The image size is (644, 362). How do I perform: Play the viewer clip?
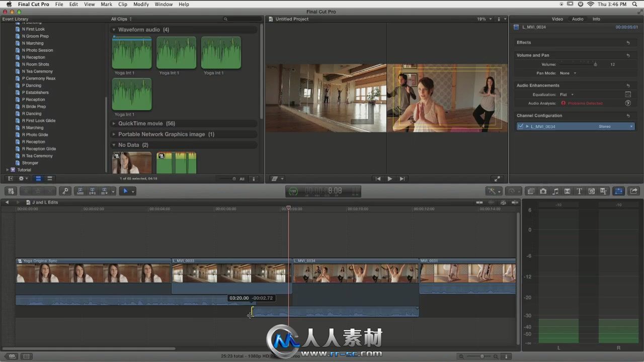(390, 178)
